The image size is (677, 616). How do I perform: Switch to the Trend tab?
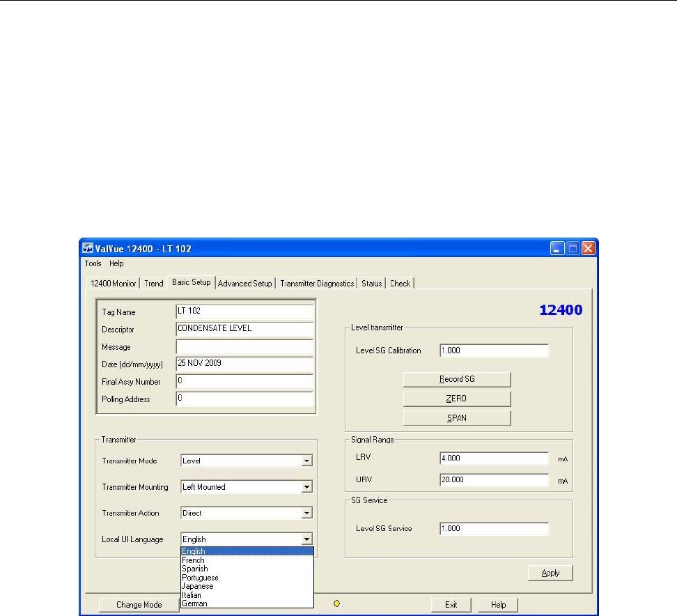pos(154,284)
